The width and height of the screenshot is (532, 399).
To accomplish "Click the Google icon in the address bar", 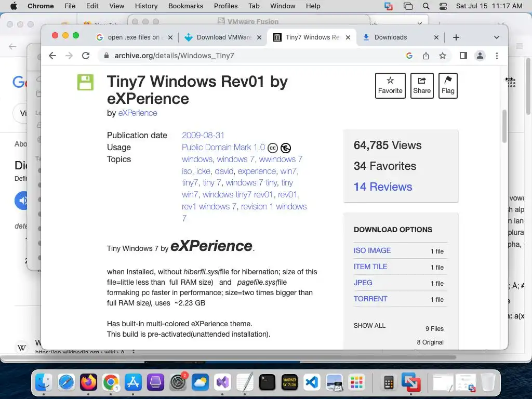I will point(409,56).
